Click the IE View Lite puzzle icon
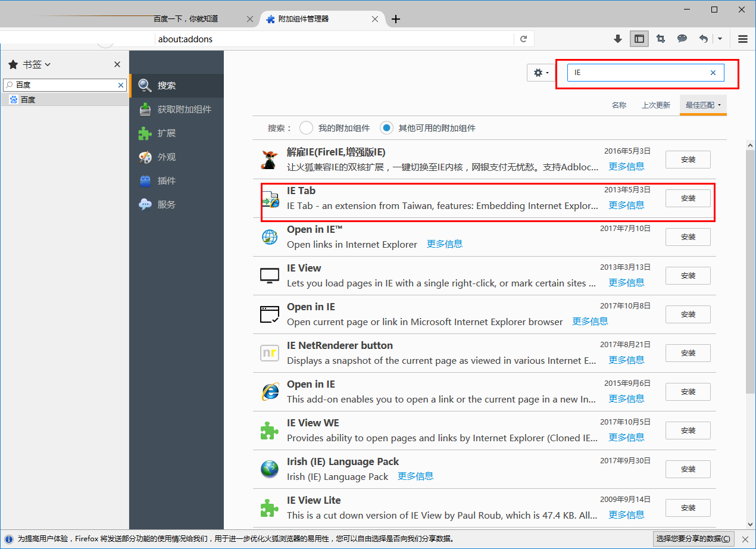Viewport: 756px width, 549px height. click(x=270, y=508)
